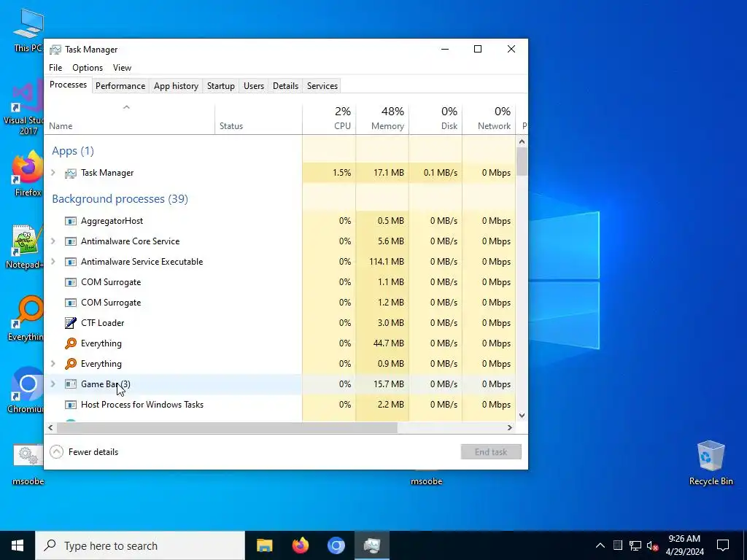Viewport: 747px width, 560px height.
Task: Select the Notepad++ desktop shortcut
Action: coord(25,246)
